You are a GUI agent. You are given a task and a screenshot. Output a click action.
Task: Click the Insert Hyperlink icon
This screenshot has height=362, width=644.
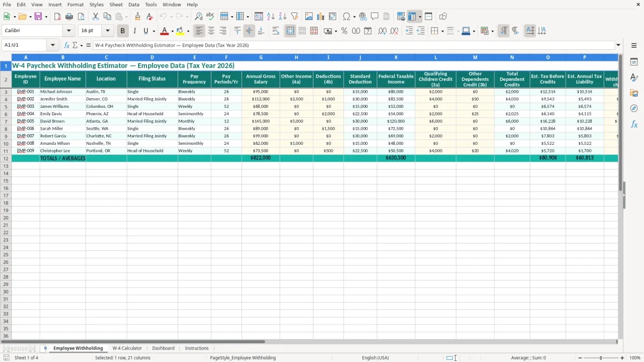coord(363,17)
